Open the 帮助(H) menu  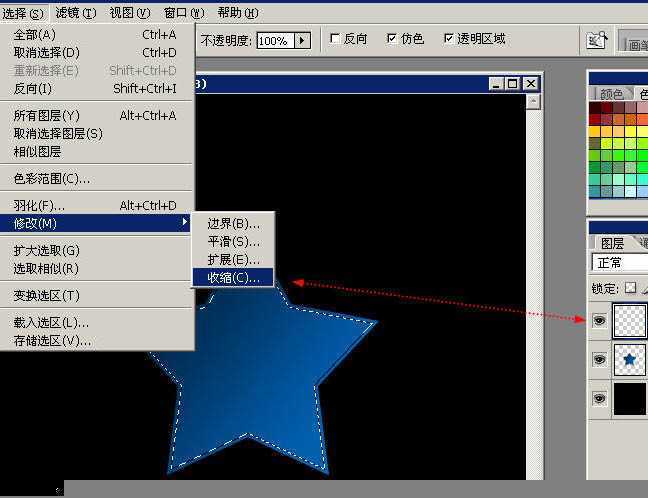coord(238,13)
